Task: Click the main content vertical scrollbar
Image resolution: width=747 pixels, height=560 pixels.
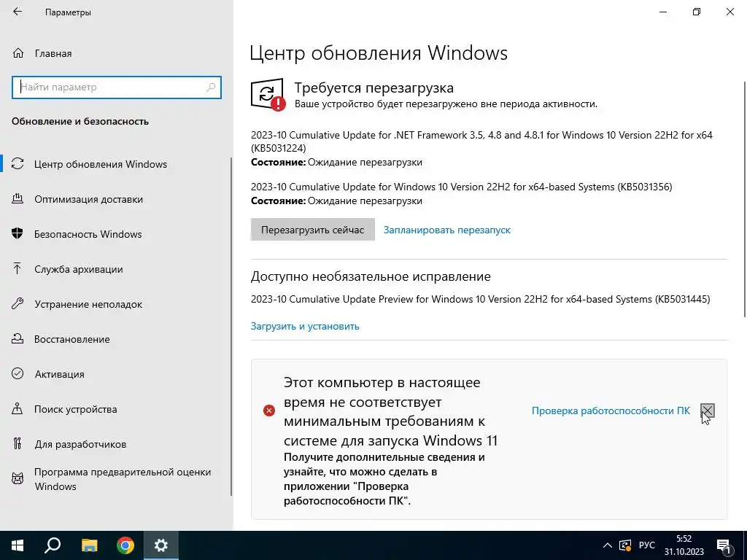Action: click(745, 199)
